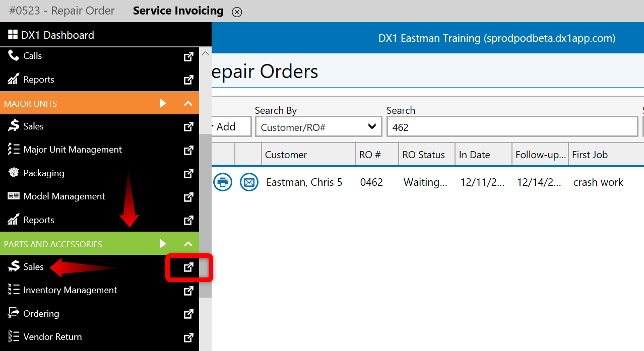Click the 12/11 In Date cell
The height and width of the screenshot is (351, 644).
coord(482,182)
